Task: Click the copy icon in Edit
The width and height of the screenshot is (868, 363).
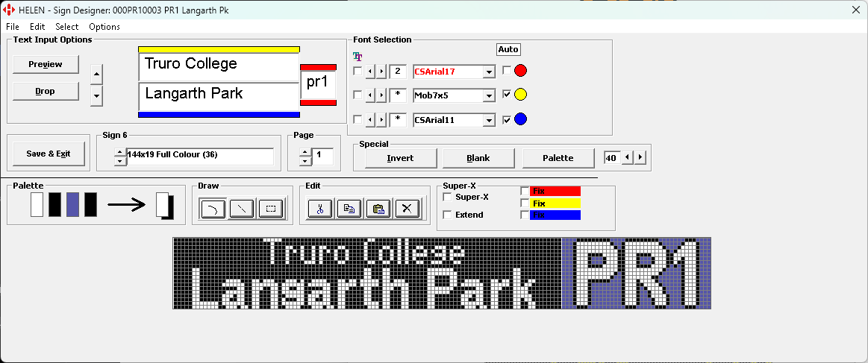Action: click(349, 209)
